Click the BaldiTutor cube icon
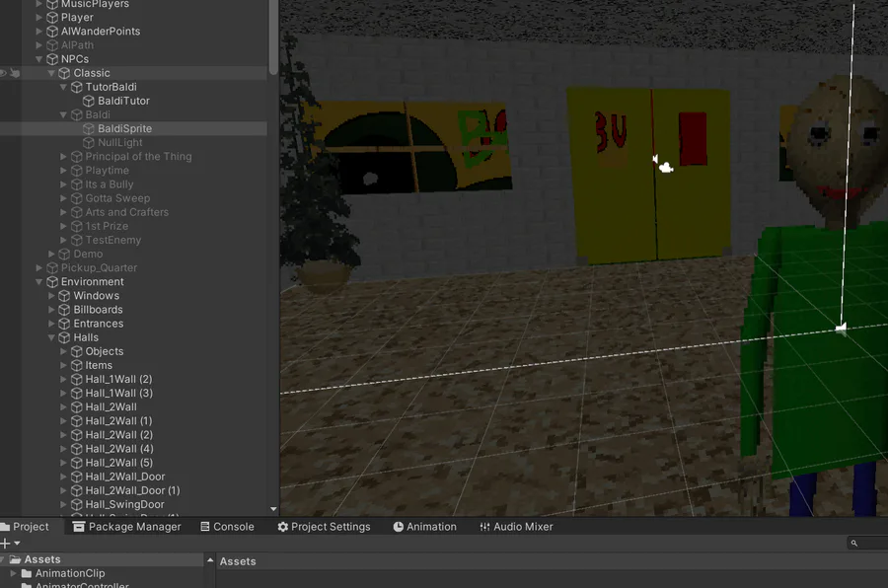Screen dimensions: 888x588 (x=89, y=101)
